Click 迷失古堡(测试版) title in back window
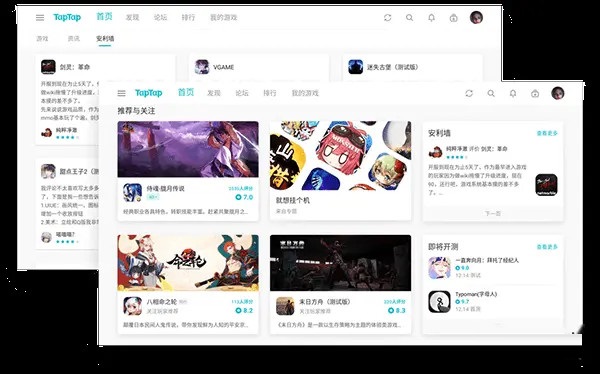This screenshot has width=600, height=374. pos(393,67)
